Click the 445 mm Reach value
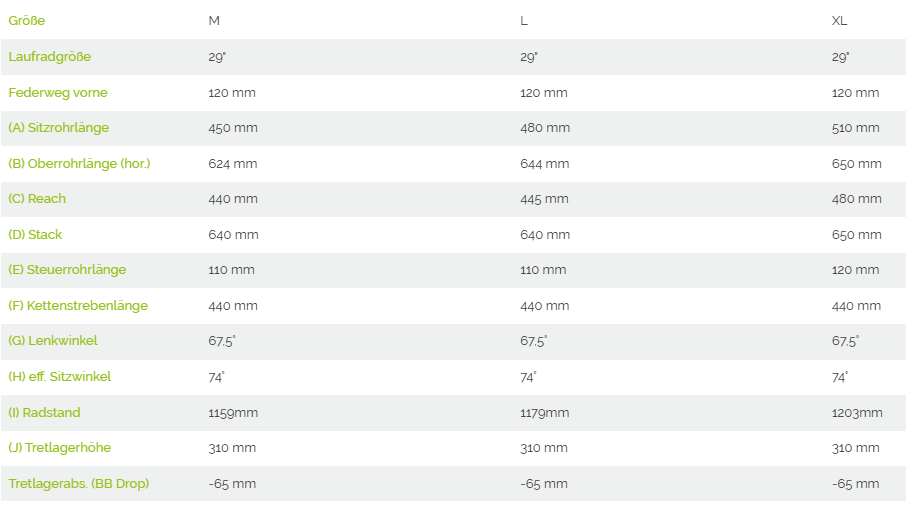The image size is (906, 508). [544, 199]
